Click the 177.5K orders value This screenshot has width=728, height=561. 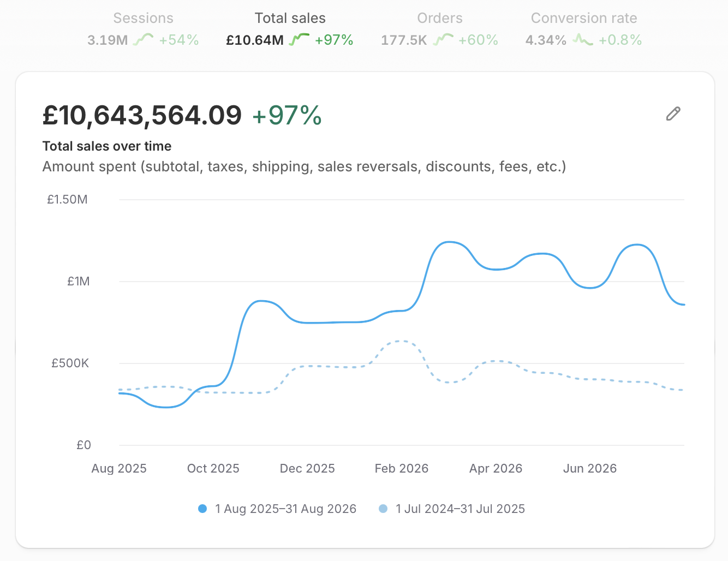click(404, 40)
